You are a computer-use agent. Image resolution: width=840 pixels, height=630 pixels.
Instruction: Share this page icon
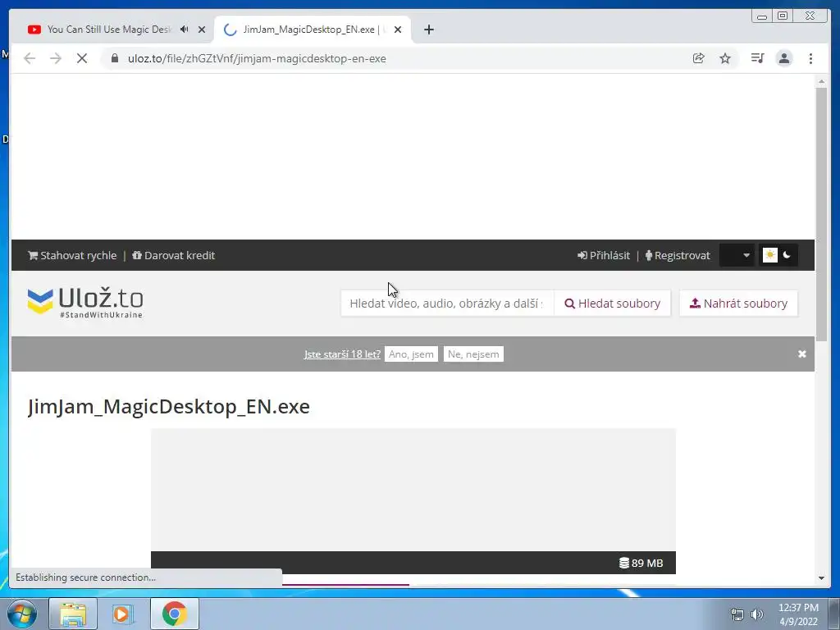coord(698,58)
